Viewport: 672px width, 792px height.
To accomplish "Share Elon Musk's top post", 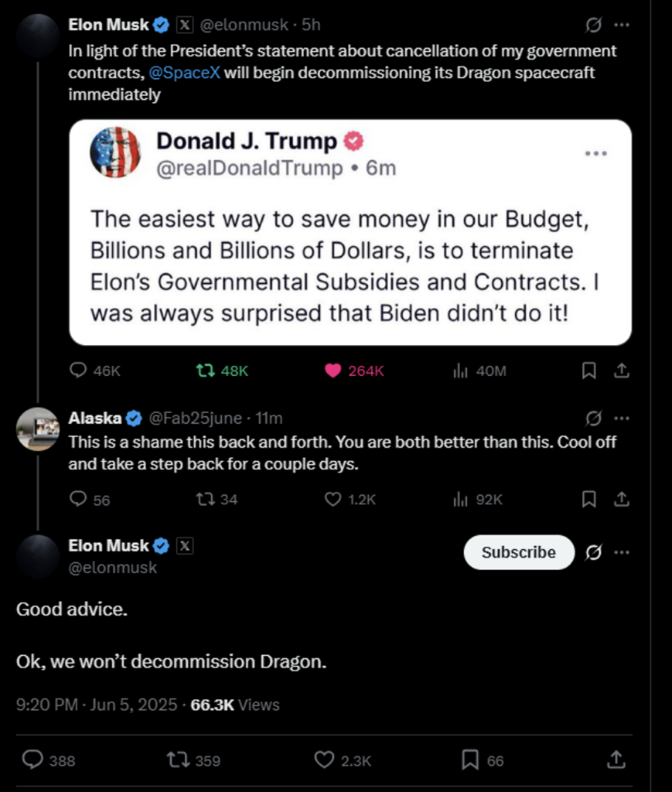I will click(620, 370).
